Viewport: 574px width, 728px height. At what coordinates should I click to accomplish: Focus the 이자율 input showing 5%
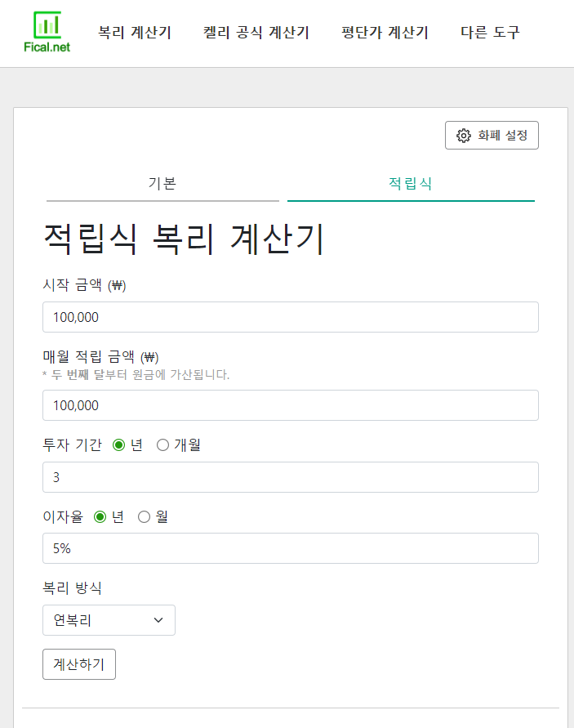coord(291,548)
